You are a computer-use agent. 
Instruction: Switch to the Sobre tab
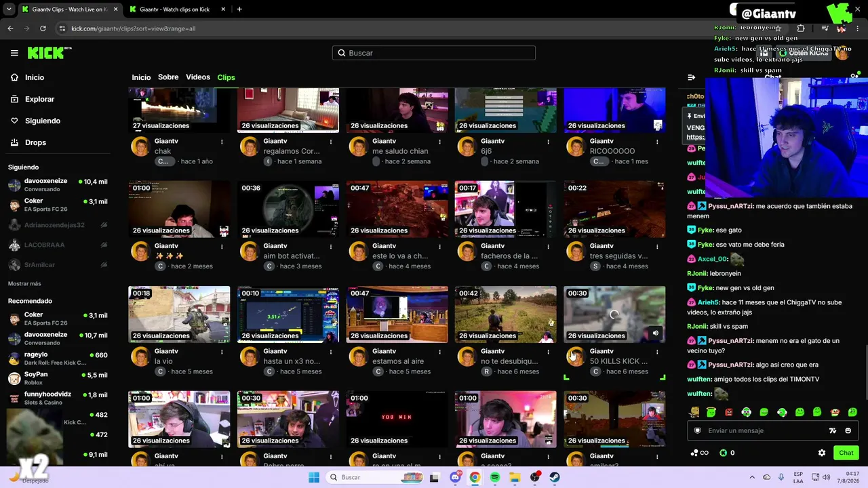(168, 77)
